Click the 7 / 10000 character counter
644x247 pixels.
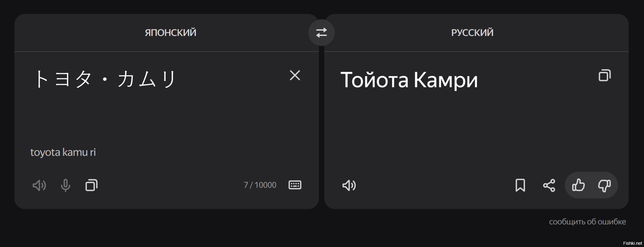[x=260, y=185]
